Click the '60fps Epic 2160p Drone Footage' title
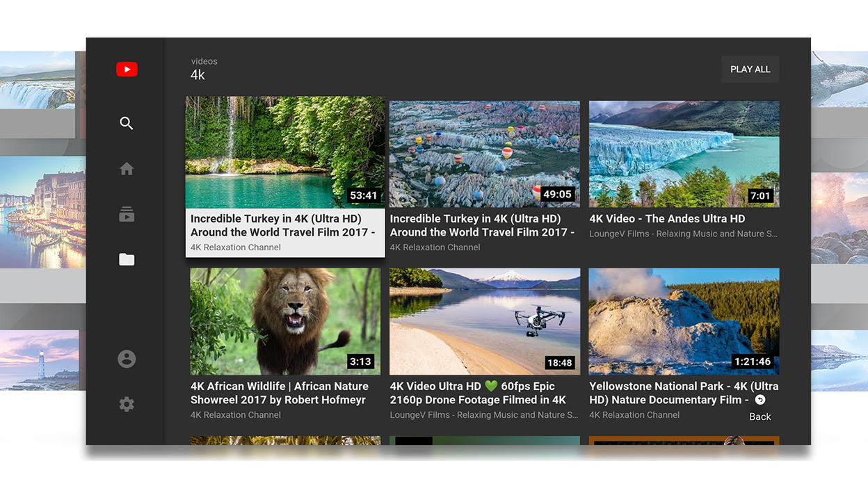This screenshot has width=868, height=488. [478, 393]
